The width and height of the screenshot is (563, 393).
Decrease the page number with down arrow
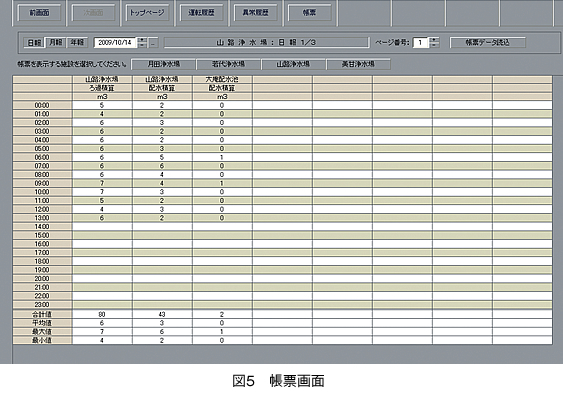pos(434,45)
